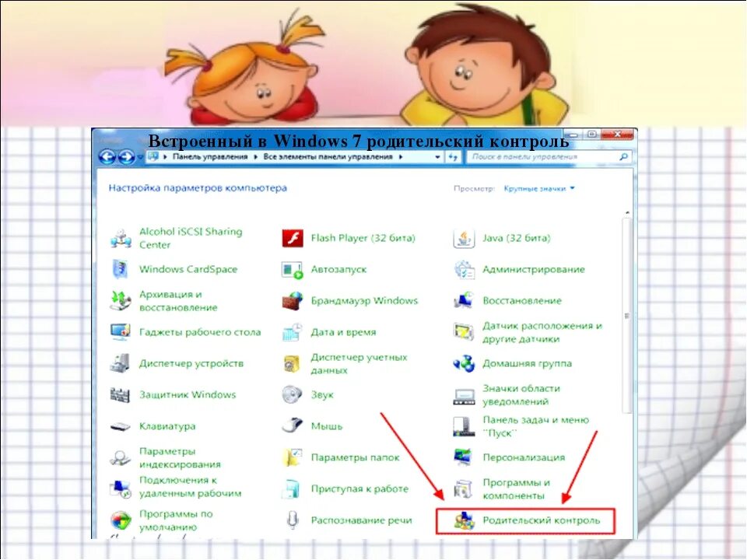
Task: Open the Домашняя группа link text
Action: click(527, 364)
